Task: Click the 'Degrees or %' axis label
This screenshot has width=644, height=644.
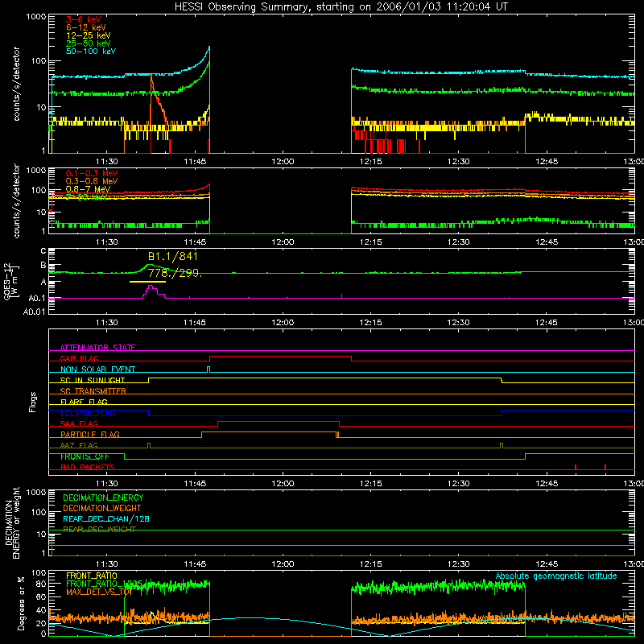Action: [x=21, y=603]
